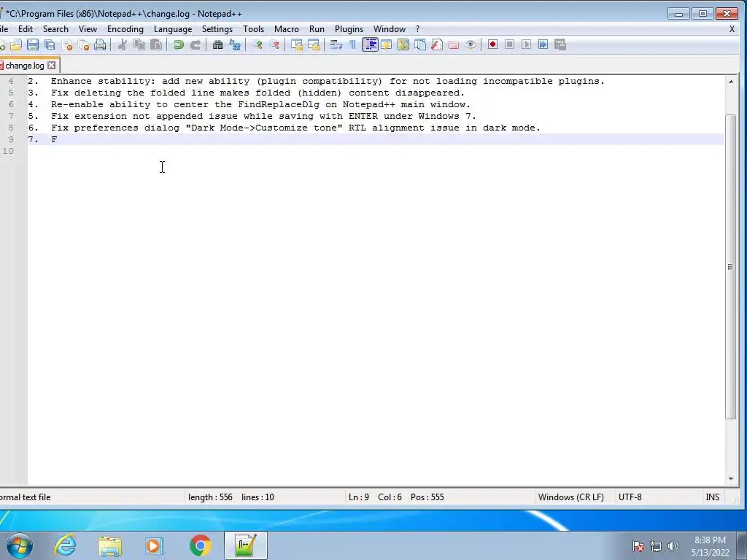Open Find with the binoculars icon
This screenshot has height=560, width=747.
point(217,44)
